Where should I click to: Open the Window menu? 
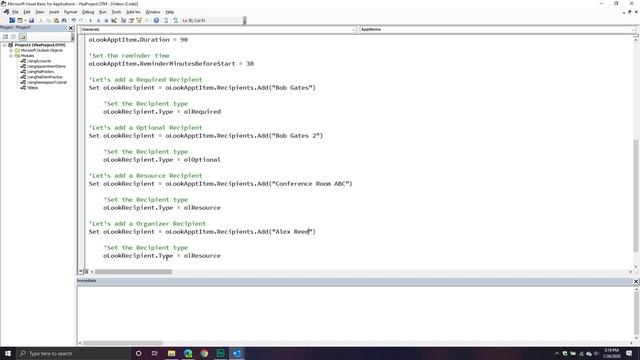point(153,12)
